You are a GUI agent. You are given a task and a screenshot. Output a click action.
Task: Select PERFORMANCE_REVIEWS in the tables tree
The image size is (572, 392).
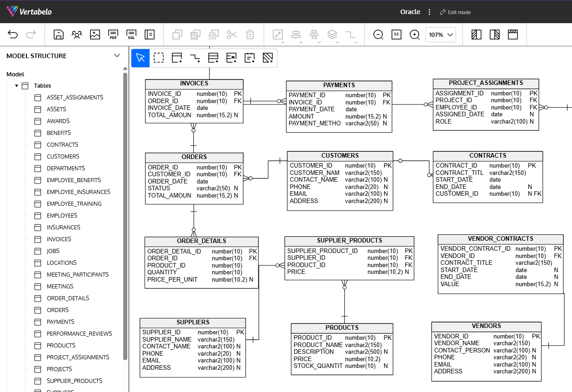click(79, 333)
